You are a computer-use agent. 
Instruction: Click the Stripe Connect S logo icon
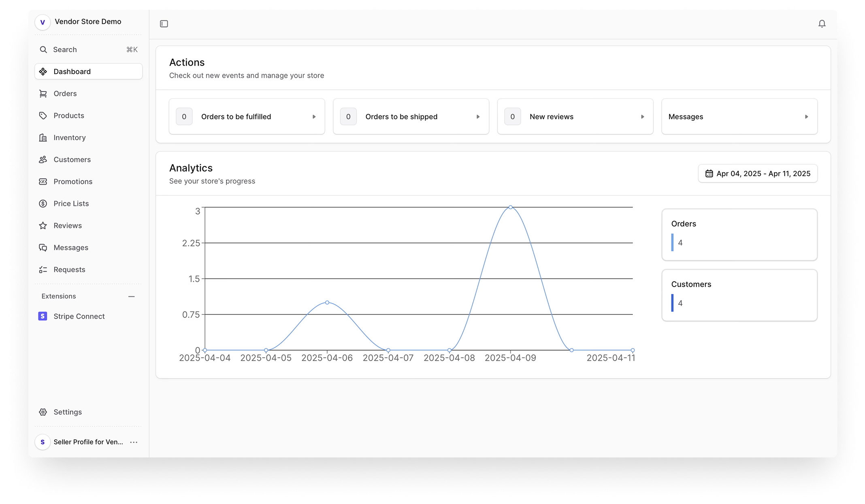[43, 316]
